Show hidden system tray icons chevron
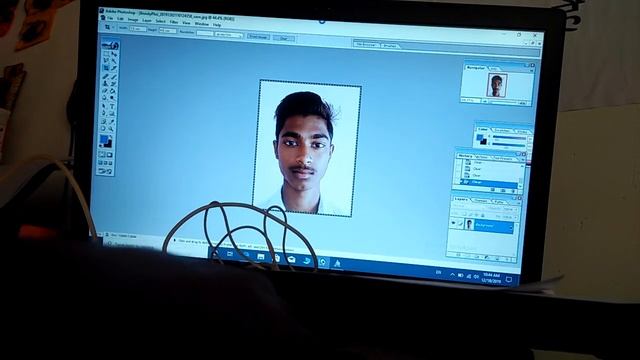640x360 pixels. (x=452, y=275)
